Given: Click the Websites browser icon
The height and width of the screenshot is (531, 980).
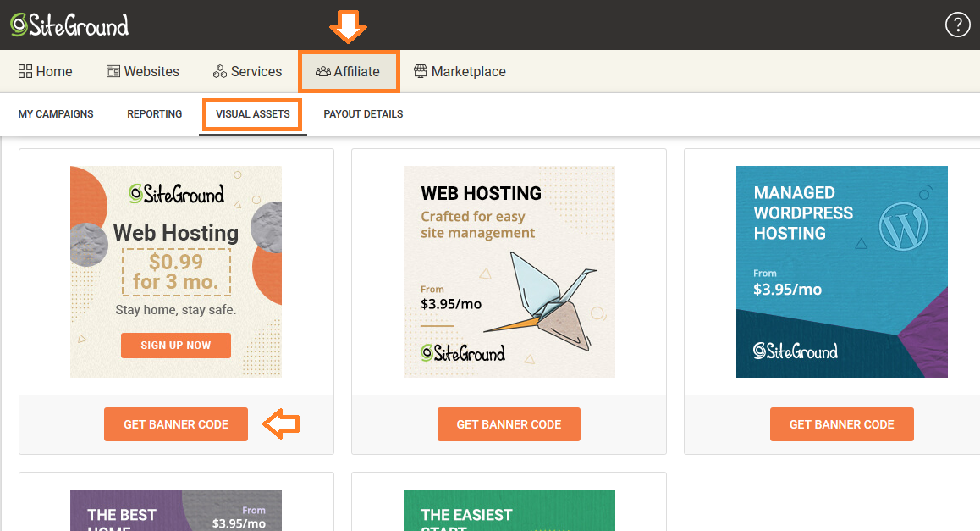Looking at the screenshot, I should [113, 71].
